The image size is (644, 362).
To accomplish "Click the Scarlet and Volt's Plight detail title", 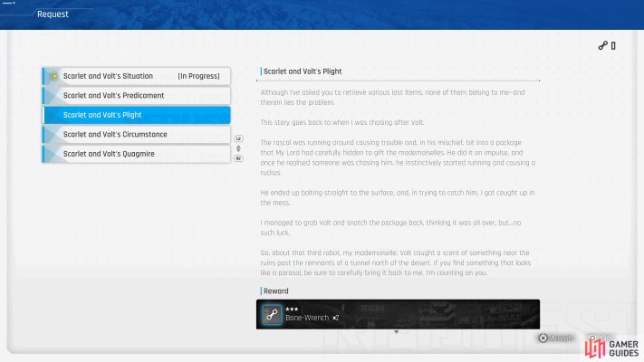I will 303,71.
